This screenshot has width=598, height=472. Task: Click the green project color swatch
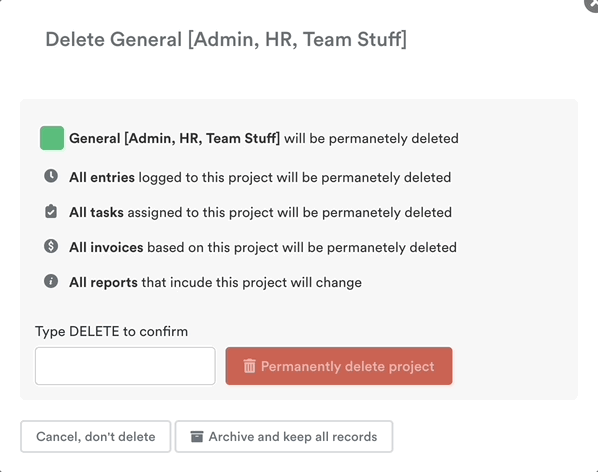(x=52, y=138)
